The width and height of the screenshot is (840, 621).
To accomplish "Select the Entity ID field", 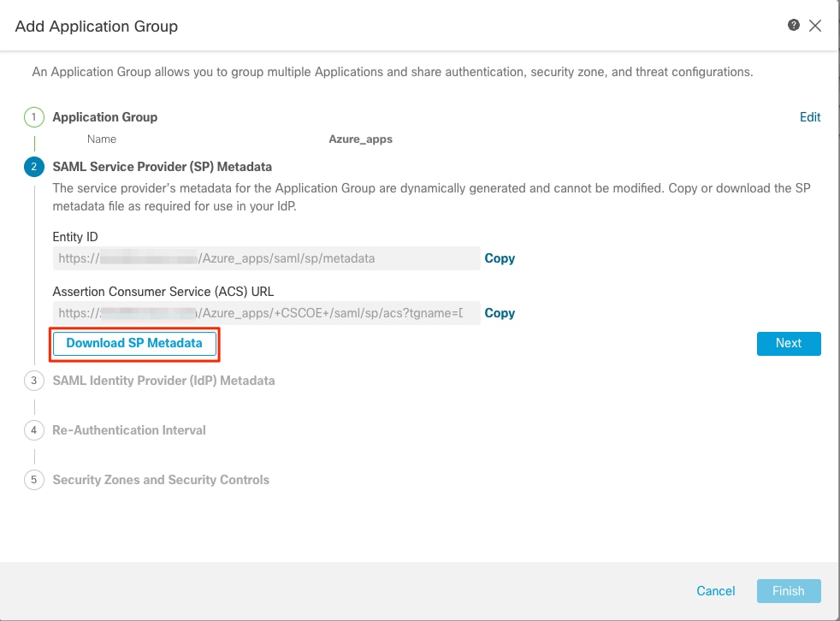I will coord(266,258).
